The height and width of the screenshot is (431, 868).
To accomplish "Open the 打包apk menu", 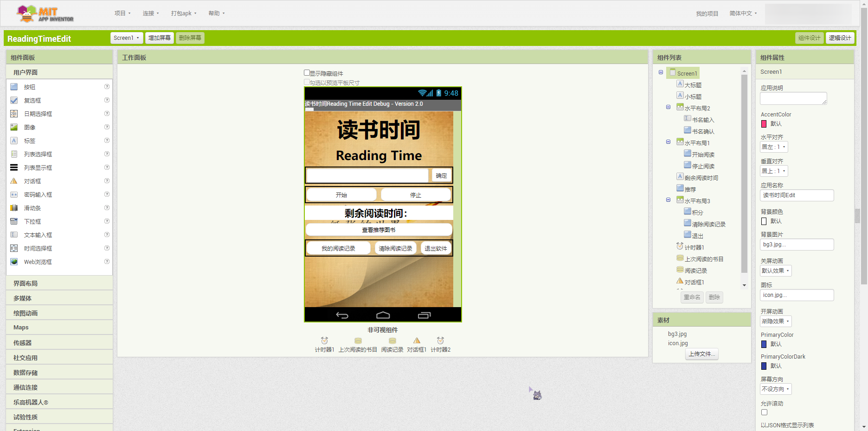I will click(x=184, y=13).
